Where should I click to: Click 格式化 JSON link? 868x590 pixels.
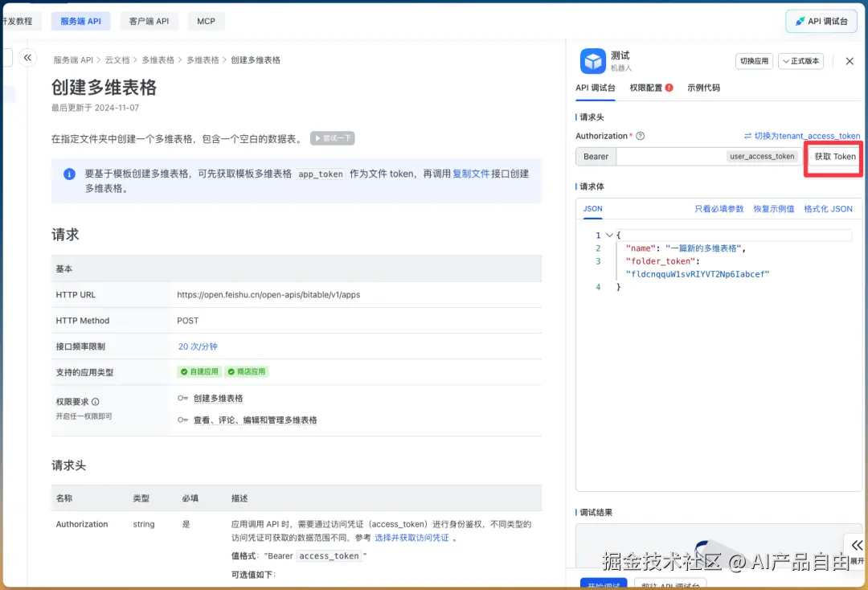click(828, 209)
